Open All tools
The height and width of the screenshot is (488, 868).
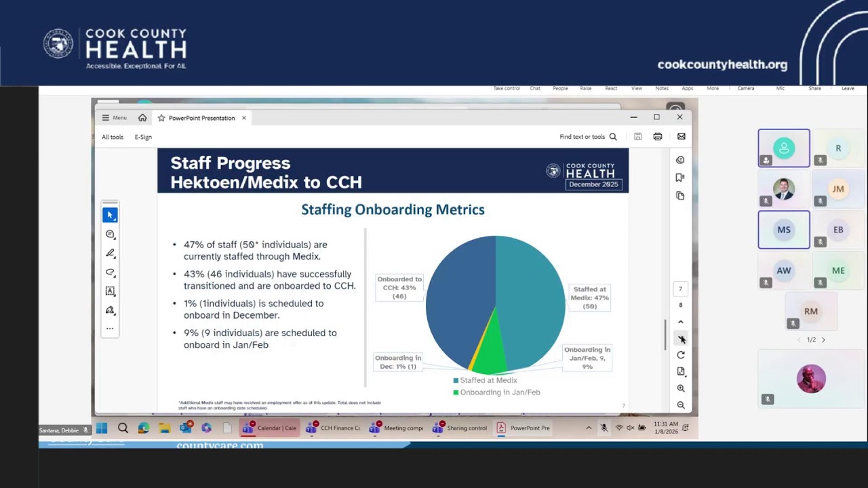[113, 137]
